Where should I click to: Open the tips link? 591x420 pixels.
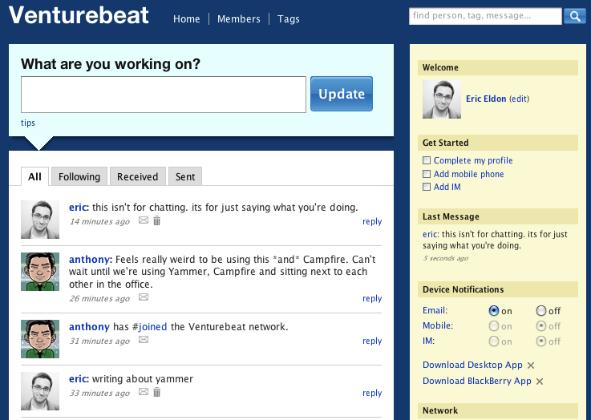(28, 123)
